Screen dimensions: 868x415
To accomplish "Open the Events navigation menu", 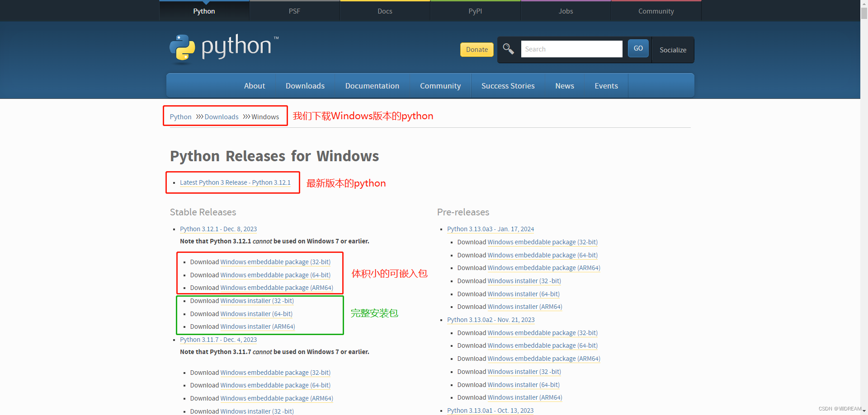I will tap(606, 86).
